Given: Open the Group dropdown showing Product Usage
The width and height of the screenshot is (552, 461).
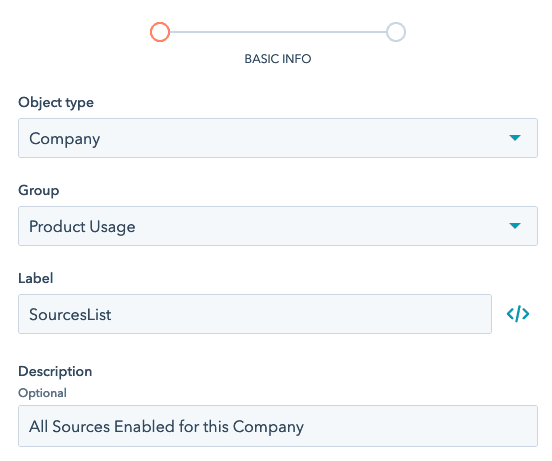Looking at the screenshot, I should (278, 226).
